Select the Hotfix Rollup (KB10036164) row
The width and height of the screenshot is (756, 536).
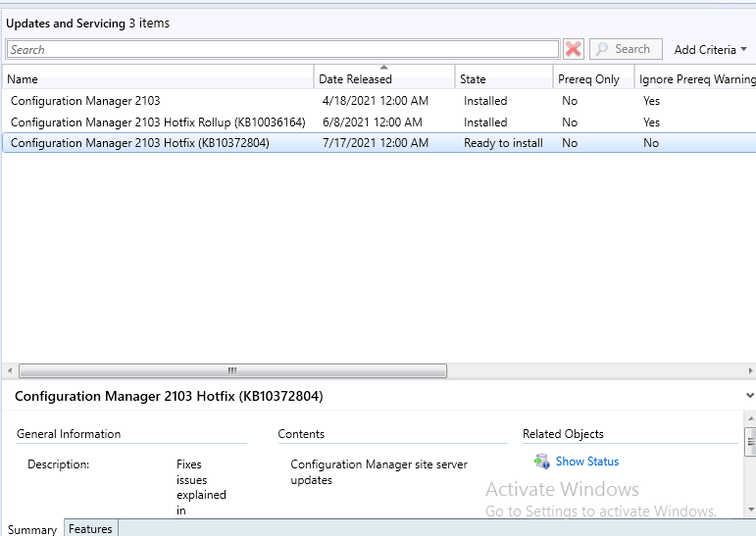(x=378, y=122)
